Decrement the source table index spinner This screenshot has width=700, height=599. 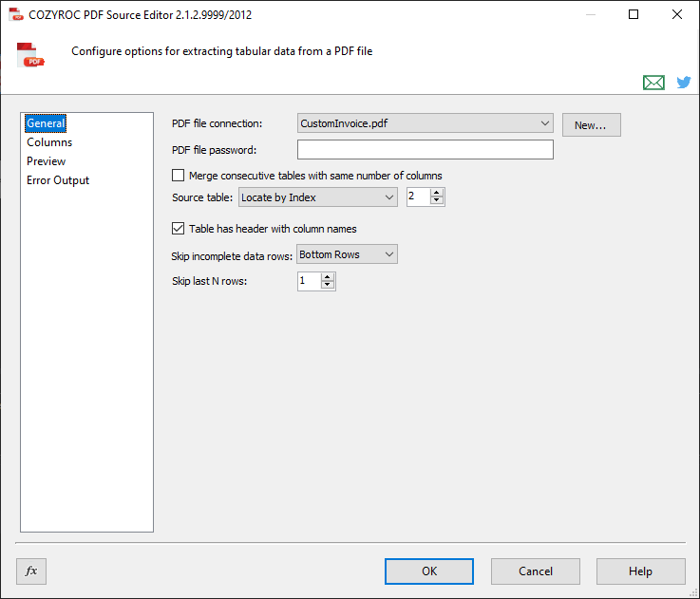[x=437, y=201]
